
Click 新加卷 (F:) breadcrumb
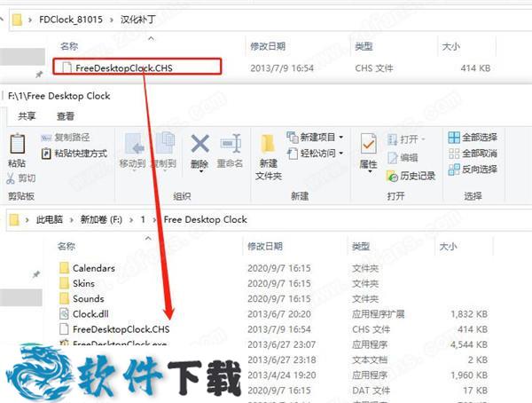pos(101,219)
